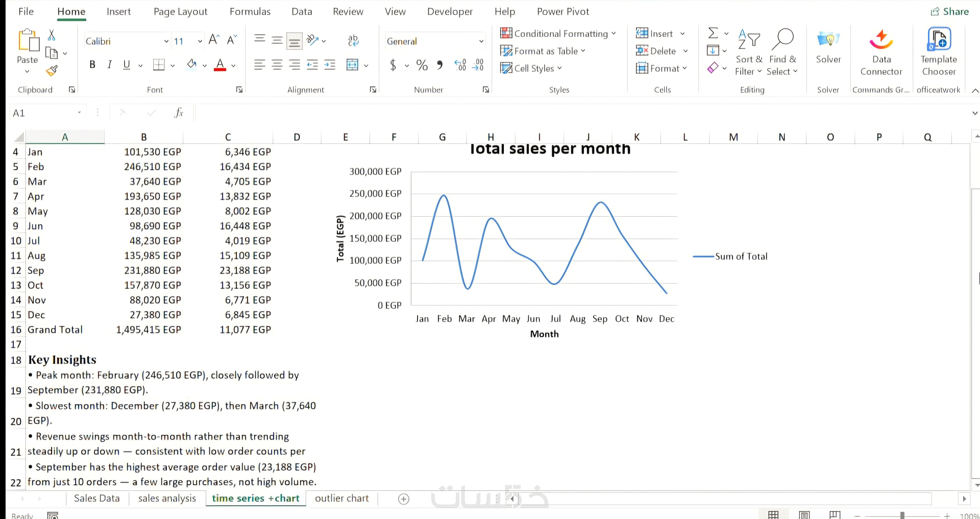
Task: Open the Formulas tab
Action: (x=250, y=11)
